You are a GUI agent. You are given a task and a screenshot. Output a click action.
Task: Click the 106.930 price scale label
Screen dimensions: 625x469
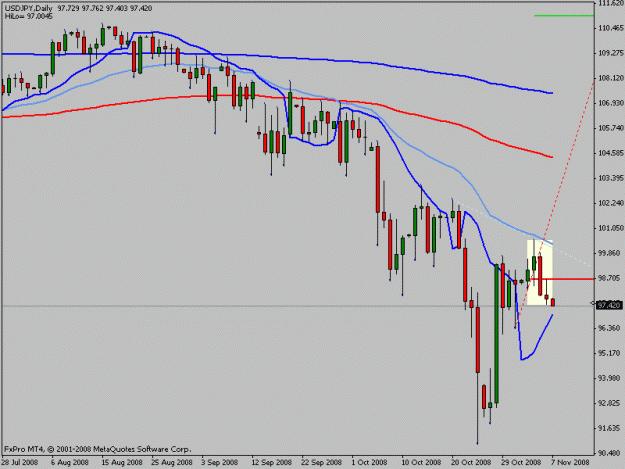pyautogui.click(x=611, y=103)
